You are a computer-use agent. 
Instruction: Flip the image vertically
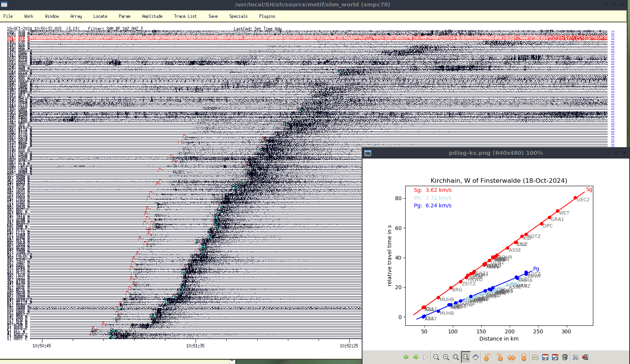pos(524,357)
